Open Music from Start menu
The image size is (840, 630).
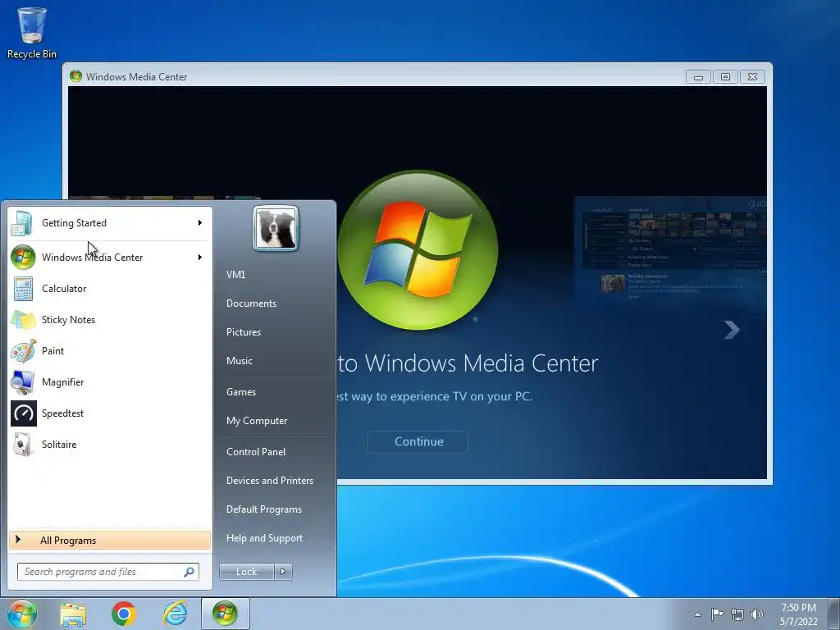(239, 361)
